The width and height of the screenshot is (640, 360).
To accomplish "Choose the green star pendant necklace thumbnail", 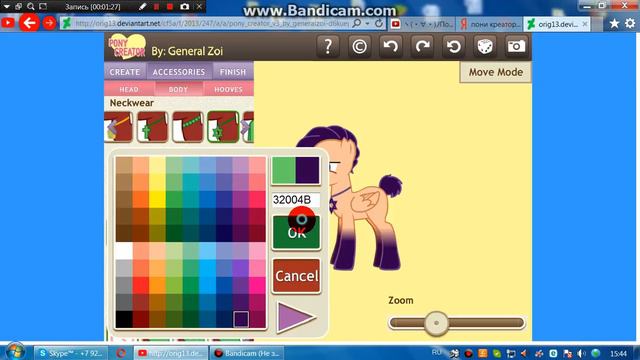I will click(x=223, y=127).
